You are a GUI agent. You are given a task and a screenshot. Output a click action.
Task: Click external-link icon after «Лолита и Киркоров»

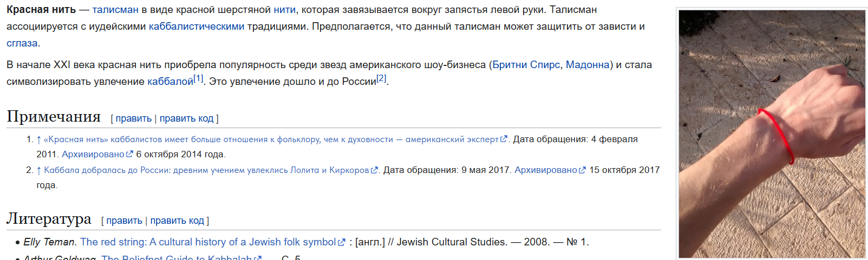pos(374,170)
